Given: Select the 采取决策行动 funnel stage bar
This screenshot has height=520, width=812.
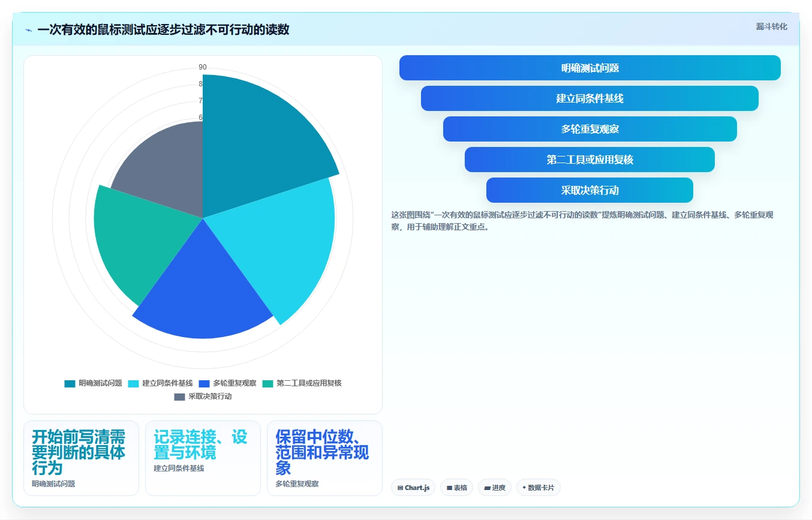Looking at the screenshot, I should pyautogui.click(x=590, y=190).
